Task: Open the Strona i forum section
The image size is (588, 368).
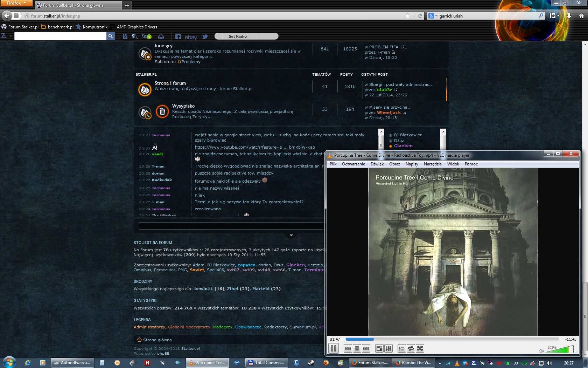Action: (x=170, y=83)
